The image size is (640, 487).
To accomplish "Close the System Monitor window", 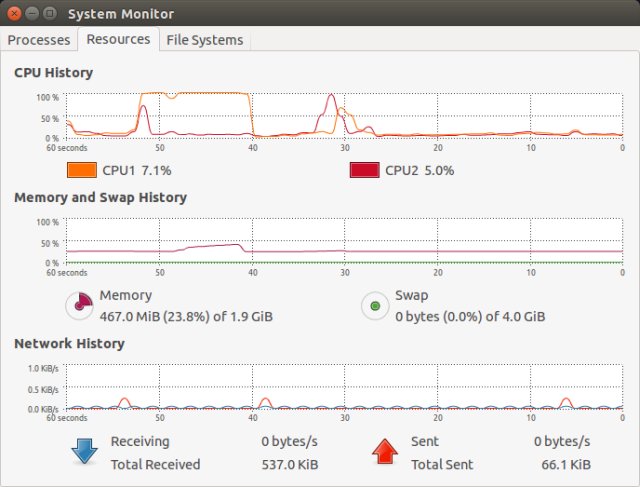I will point(14,13).
